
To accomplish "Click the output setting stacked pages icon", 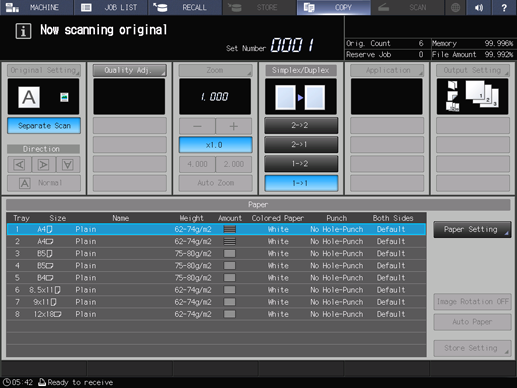I will (x=472, y=96).
